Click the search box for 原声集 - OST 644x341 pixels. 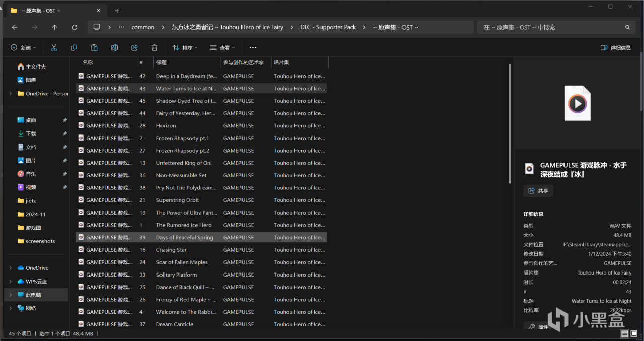click(x=551, y=27)
